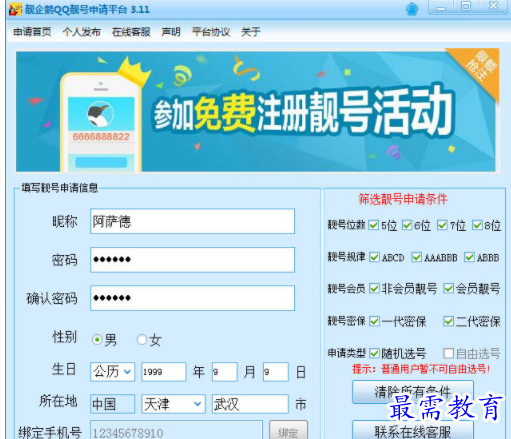
Task: Toggle the 二代密保 checkbox
Action: 448,321
